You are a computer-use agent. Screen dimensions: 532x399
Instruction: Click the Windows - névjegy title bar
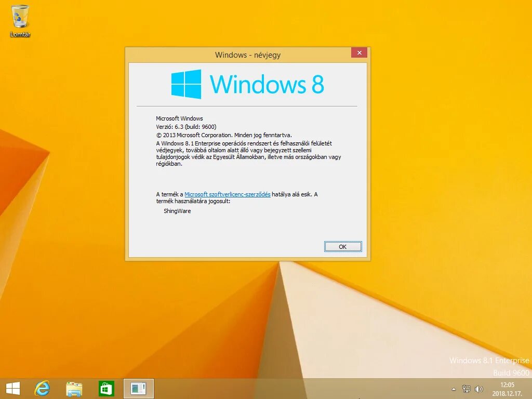248,55
